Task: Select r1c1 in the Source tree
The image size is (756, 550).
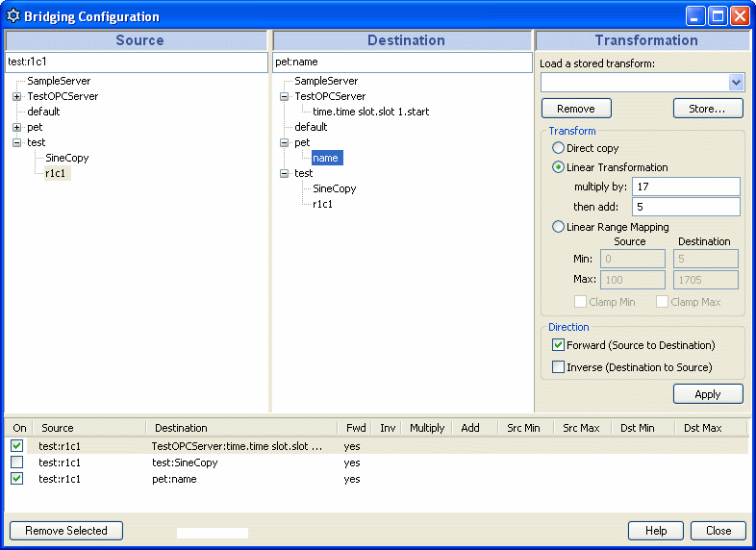Action: pos(56,173)
